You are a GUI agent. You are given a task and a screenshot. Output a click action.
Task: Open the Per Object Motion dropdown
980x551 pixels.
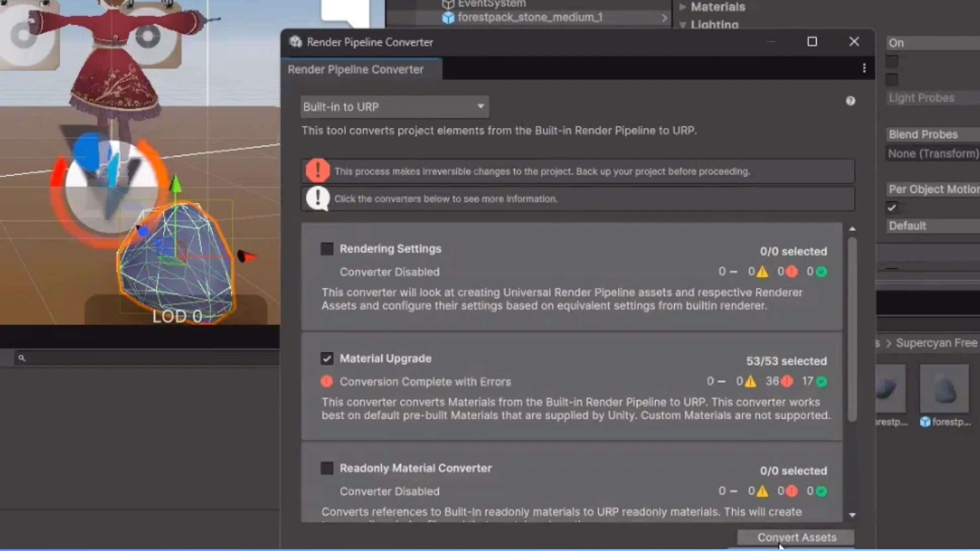(x=933, y=189)
